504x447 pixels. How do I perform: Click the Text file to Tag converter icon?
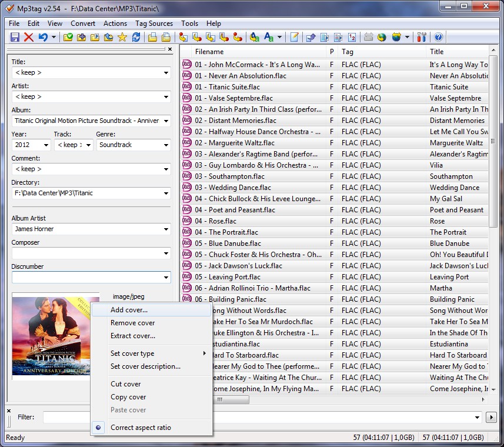[x=223, y=37]
